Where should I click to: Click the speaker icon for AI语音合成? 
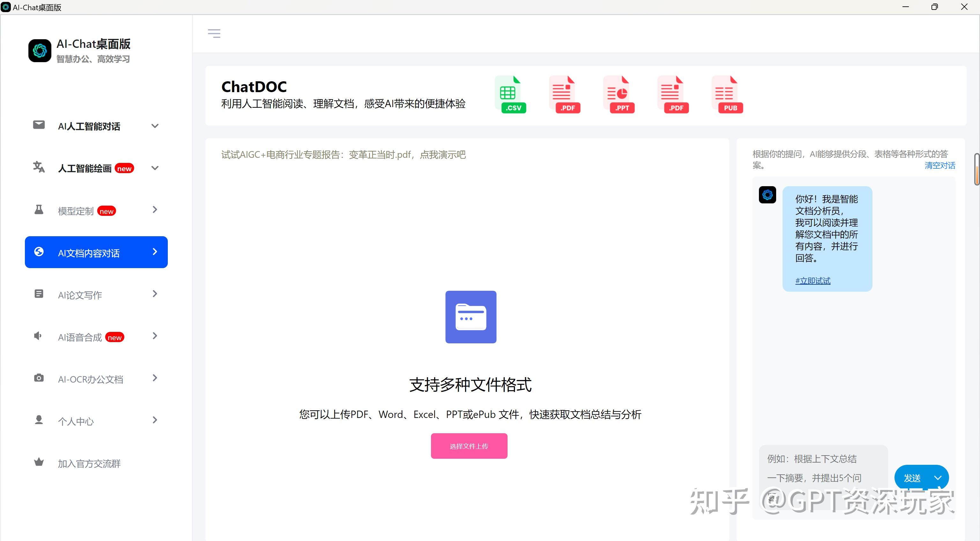[38, 336]
